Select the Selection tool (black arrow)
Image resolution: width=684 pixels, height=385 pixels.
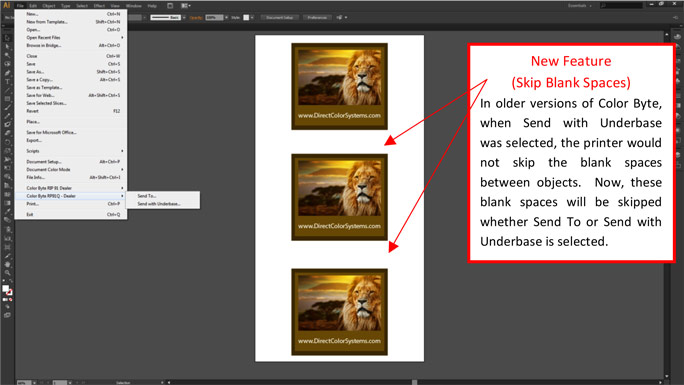7,38
